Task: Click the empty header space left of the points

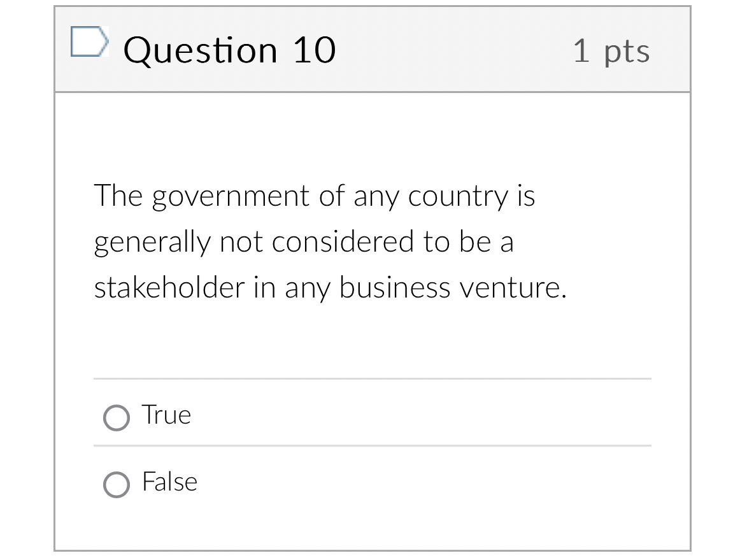Action: (452, 50)
